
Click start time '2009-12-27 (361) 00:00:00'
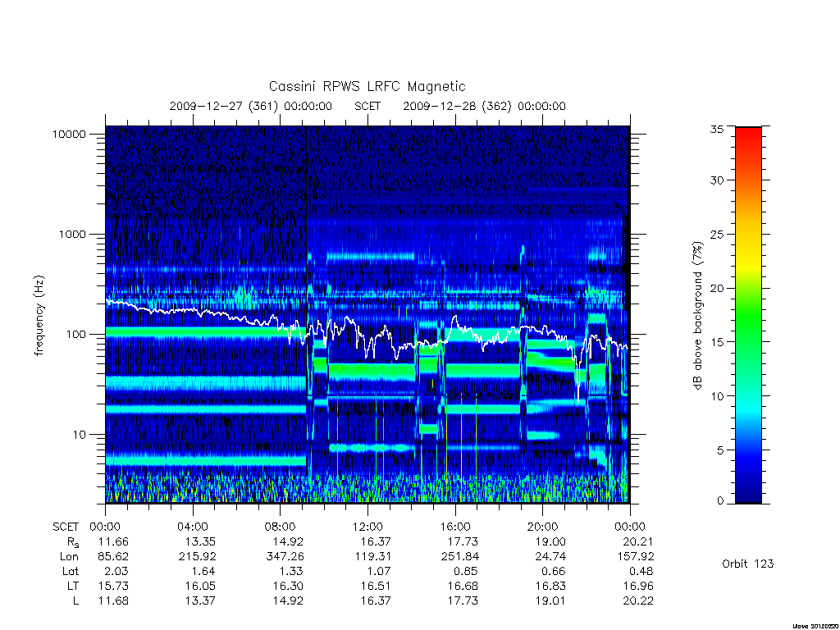tap(251, 106)
